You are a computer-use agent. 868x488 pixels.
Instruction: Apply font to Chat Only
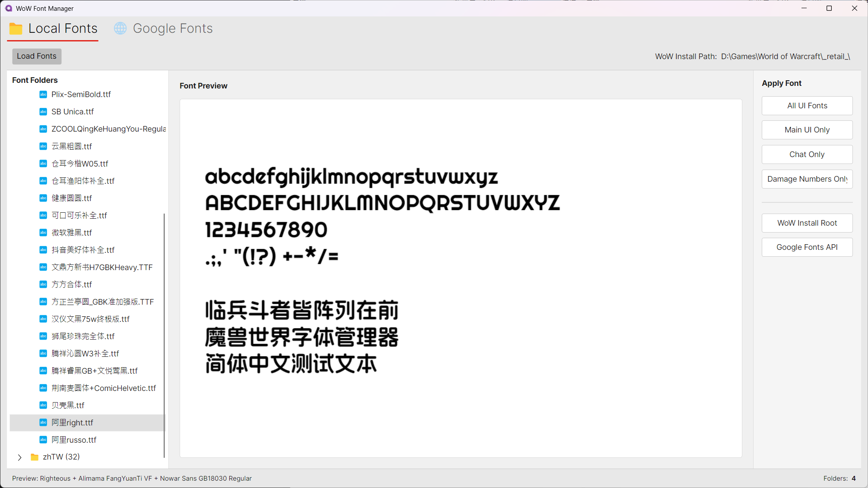tap(807, 154)
